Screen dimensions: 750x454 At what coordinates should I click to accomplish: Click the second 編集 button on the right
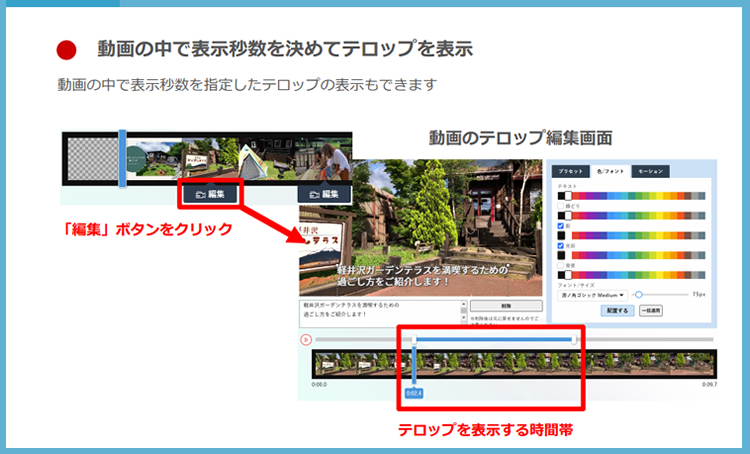[326, 193]
